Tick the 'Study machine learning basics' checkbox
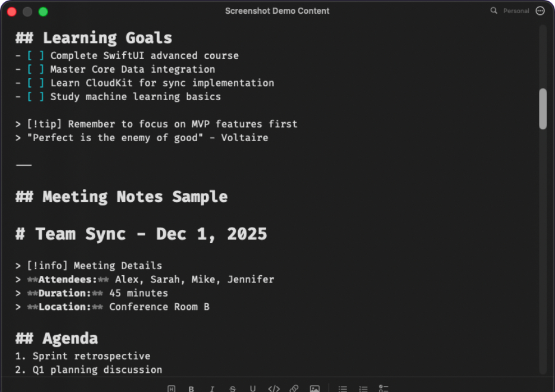The width and height of the screenshot is (555, 392). (35, 97)
